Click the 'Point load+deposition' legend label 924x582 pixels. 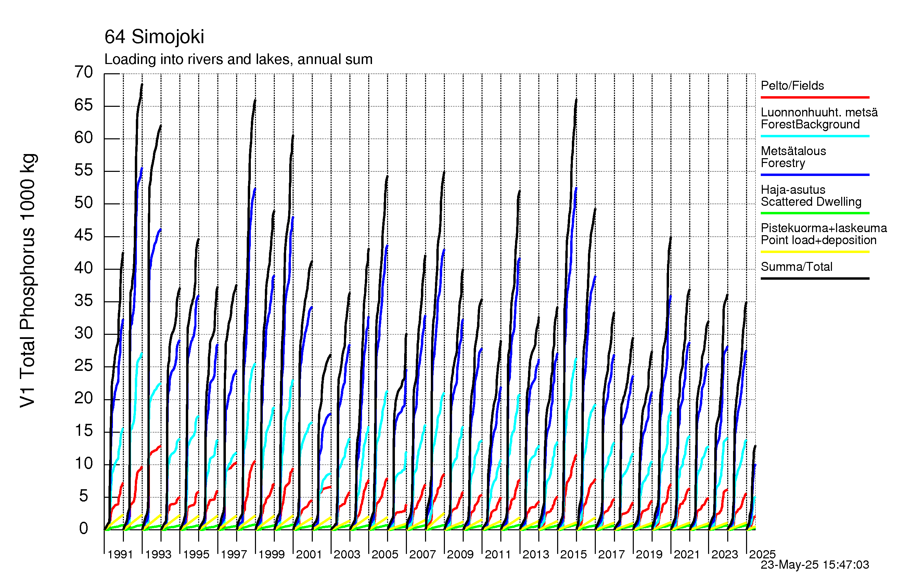(819, 240)
